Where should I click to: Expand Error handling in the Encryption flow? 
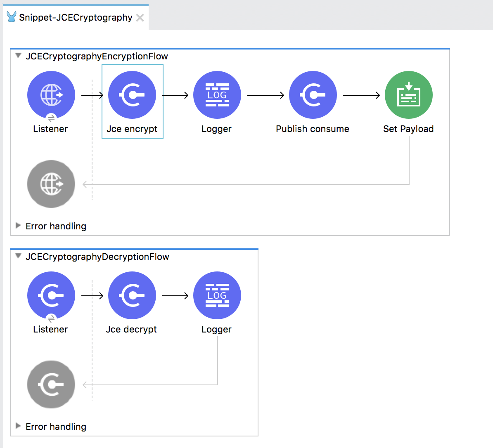coord(18,226)
